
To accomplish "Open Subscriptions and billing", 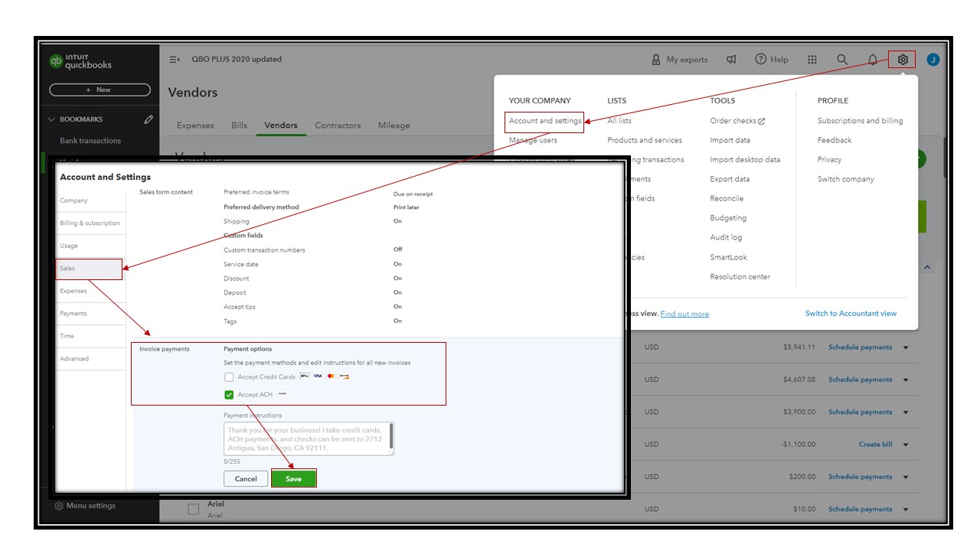I will coord(860,121).
